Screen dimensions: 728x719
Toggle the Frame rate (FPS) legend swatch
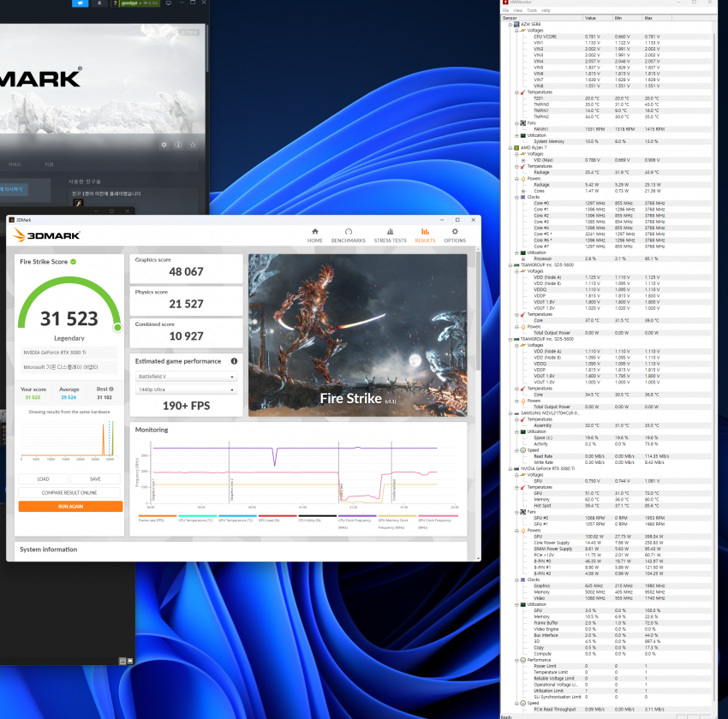pos(158,515)
